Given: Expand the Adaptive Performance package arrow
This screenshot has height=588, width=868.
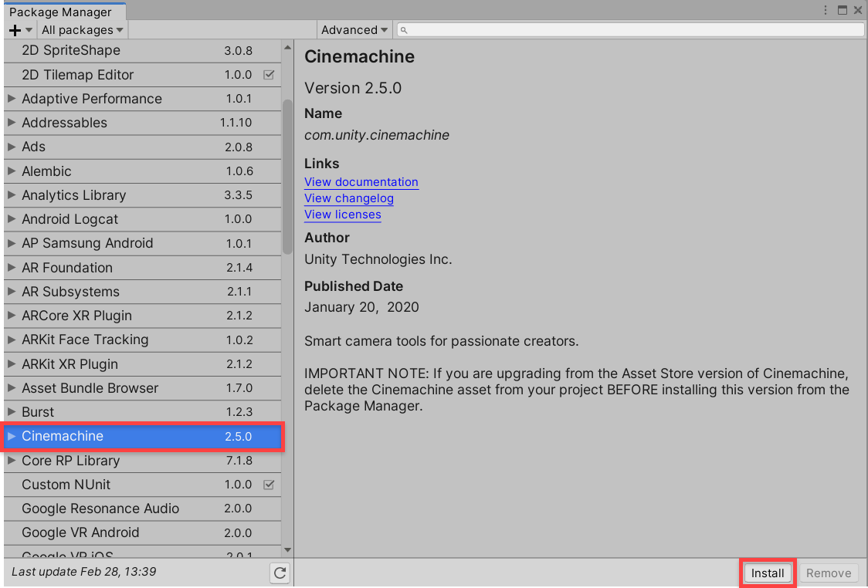Looking at the screenshot, I should tap(12, 99).
